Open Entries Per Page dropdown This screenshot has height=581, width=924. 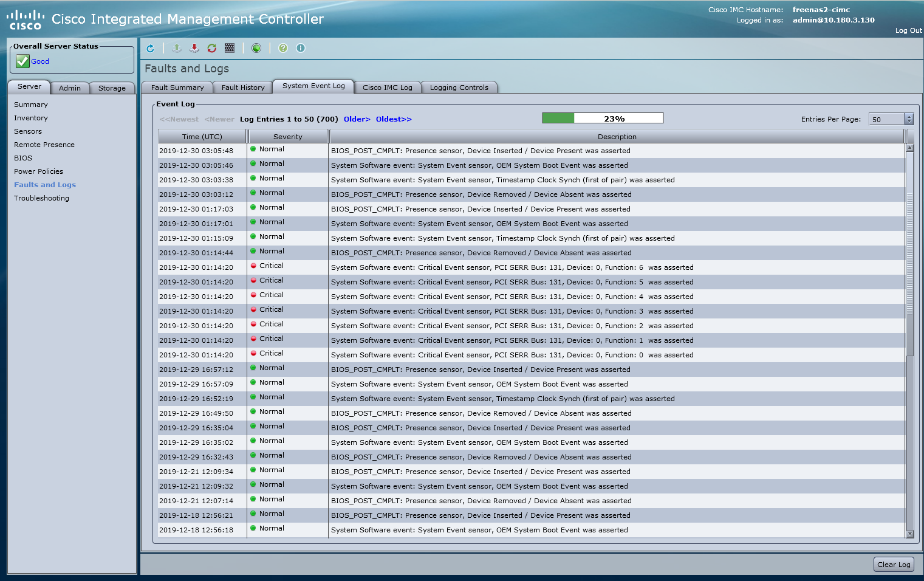coord(891,119)
